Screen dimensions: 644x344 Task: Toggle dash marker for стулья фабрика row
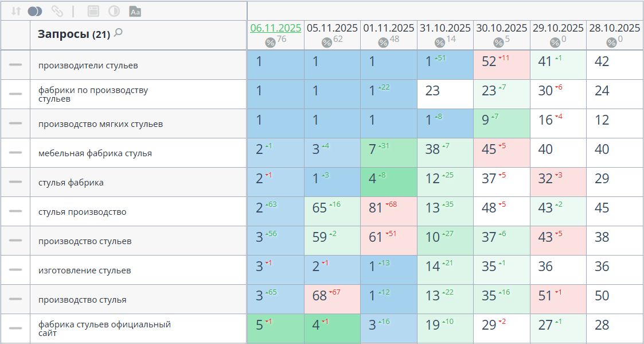[x=15, y=182]
